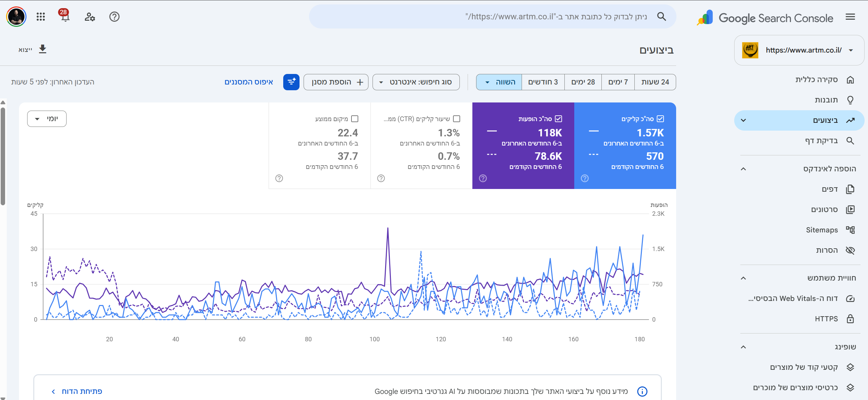Click the blue filter sparkle button
Screen dimensions: 868x400
[291, 82]
